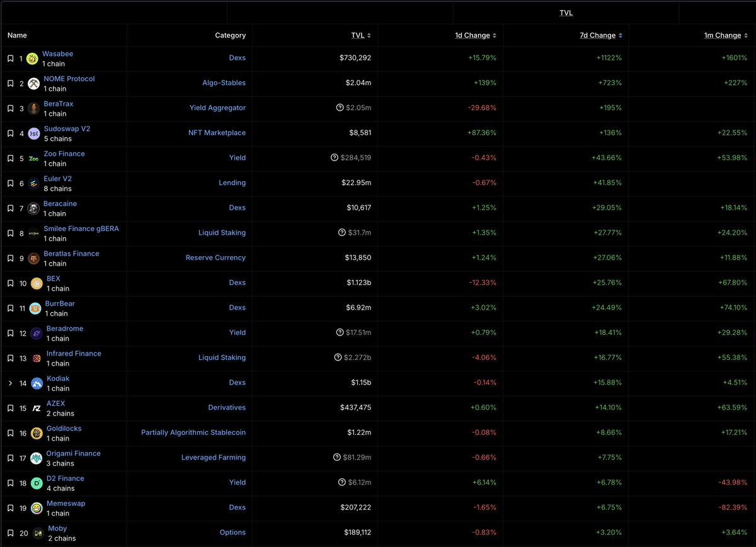
Task: Click the Goldilocks logo icon
Action: click(37, 433)
